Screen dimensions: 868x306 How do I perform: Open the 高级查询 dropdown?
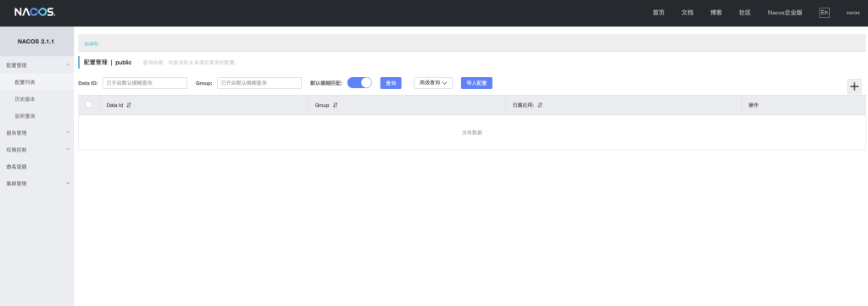[x=433, y=83]
